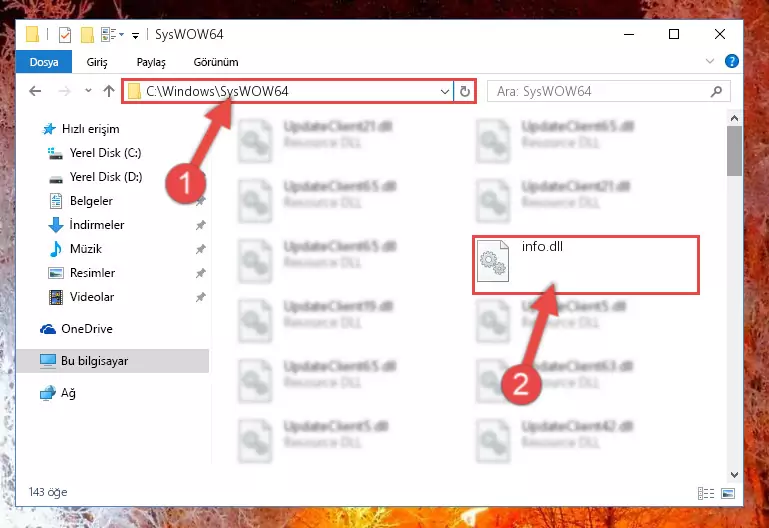This screenshot has height=528, width=769.
Task: Click the search magnifier icon
Action: (716, 91)
